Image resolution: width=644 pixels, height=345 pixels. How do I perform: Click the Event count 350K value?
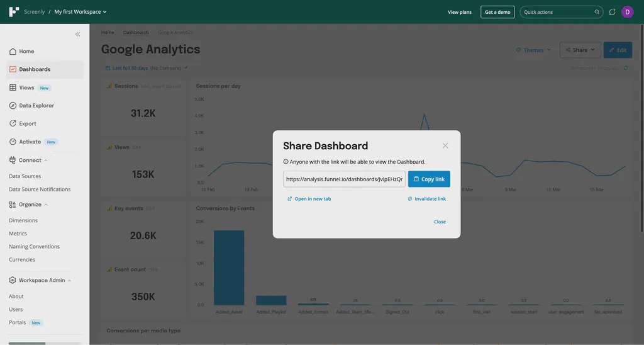tap(143, 297)
